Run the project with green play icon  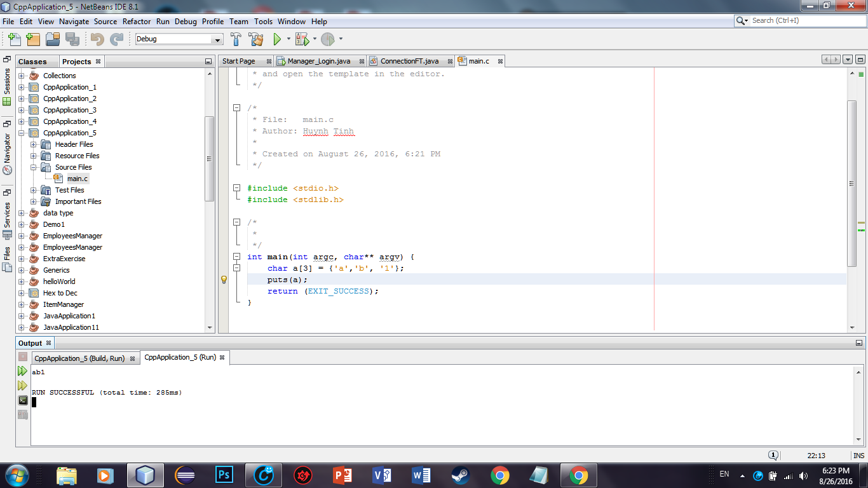[277, 39]
